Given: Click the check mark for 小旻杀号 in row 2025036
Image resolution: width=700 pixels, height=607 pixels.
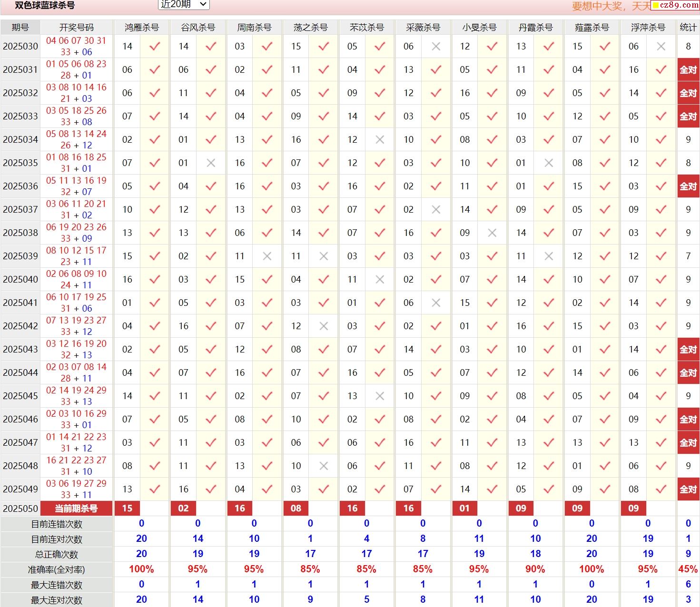Looking at the screenshot, I should click(493, 186).
